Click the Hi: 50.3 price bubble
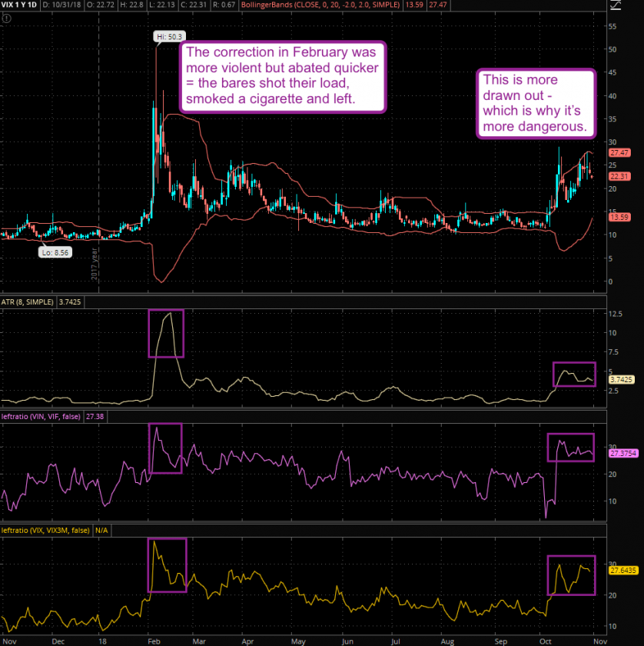644x646 pixels. [169, 37]
